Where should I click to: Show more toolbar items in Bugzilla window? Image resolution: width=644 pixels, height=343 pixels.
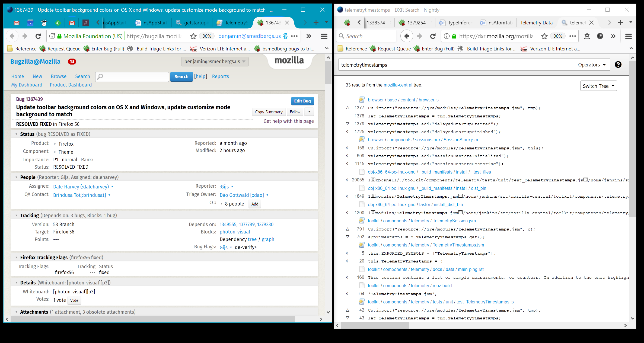pyautogui.click(x=309, y=36)
